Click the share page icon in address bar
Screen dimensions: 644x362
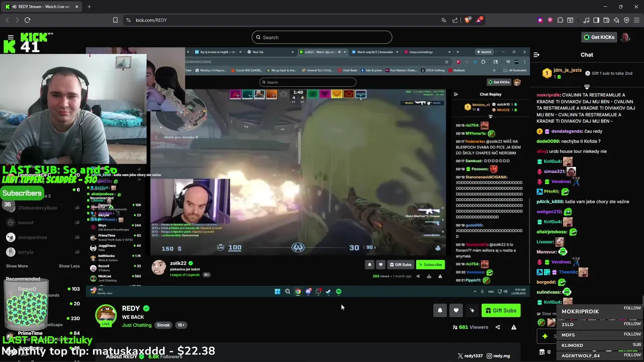(455, 20)
